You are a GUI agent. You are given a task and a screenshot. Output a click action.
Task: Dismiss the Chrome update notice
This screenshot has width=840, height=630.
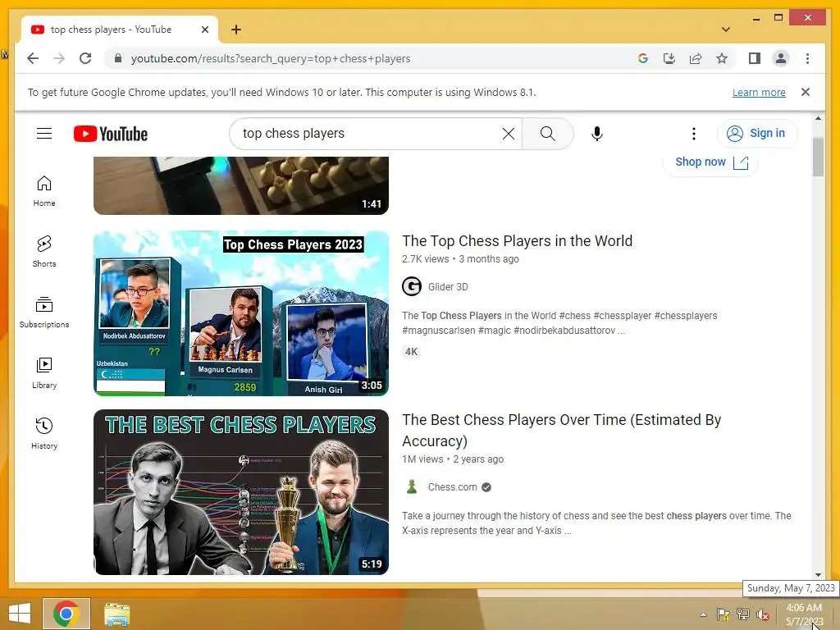coord(806,92)
